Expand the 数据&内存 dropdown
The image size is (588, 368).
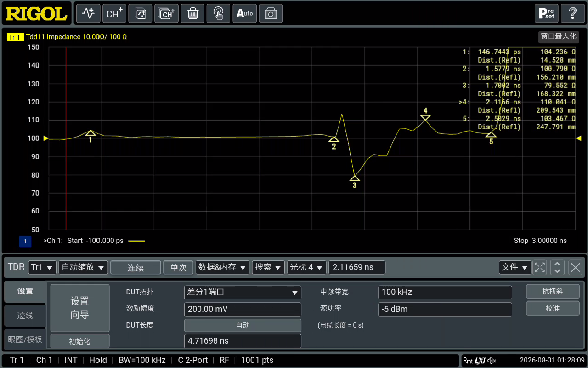pyautogui.click(x=223, y=267)
